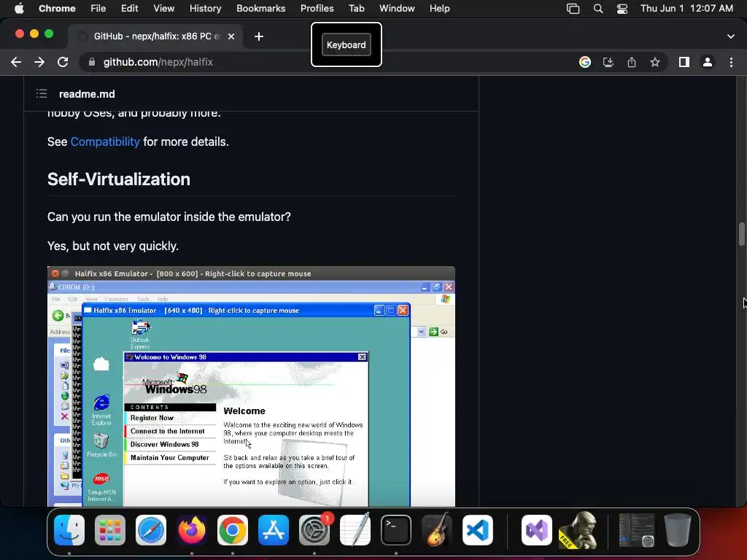Open the Apple menu
Viewport: 747px width, 560px height.
[19, 8]
